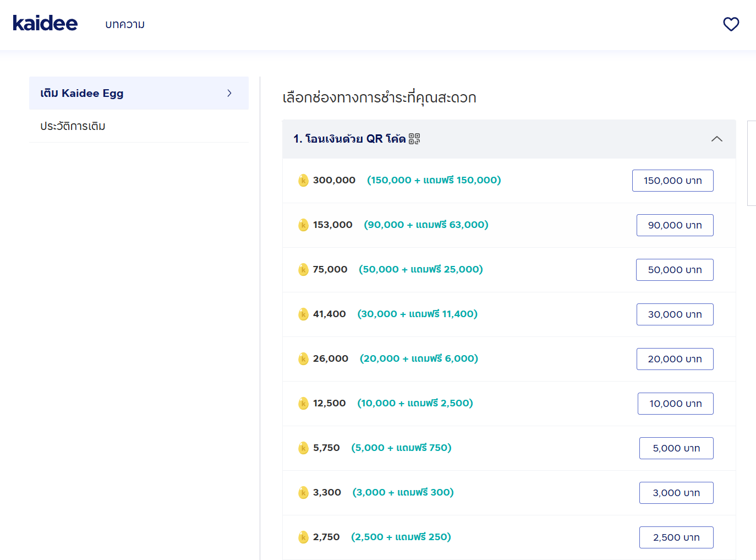Click bonus text (90,000 + แถมฟรี 63,000)
The width and height of the screenshot is (756, 560).
(426, 225)
